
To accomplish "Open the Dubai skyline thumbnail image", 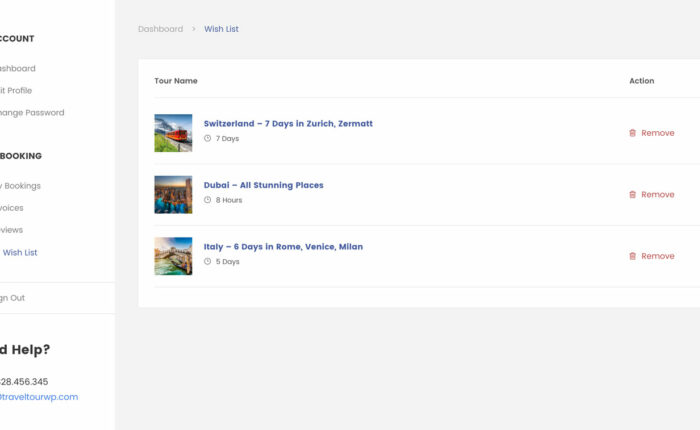I will coord(173,194).
